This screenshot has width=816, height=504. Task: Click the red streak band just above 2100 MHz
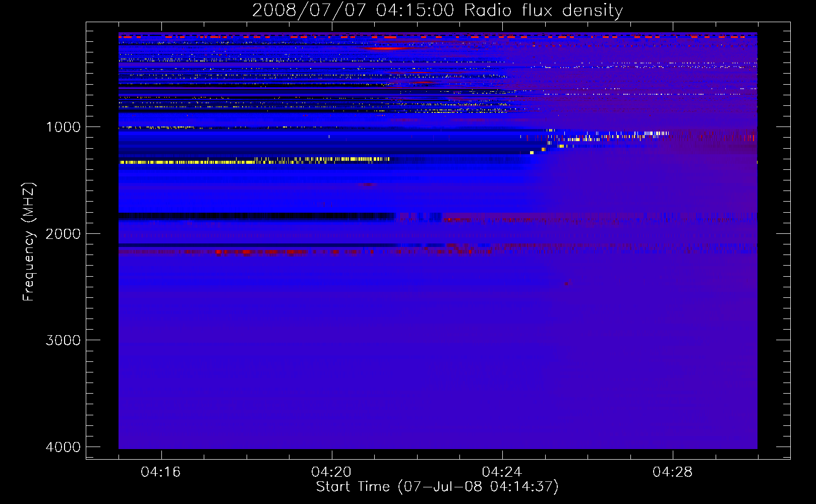pyautogui.click(x=305, y=251)
